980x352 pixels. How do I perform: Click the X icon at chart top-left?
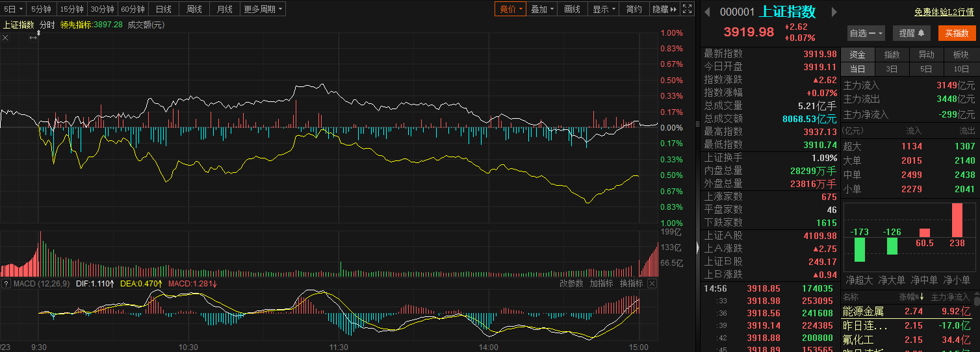6,38
